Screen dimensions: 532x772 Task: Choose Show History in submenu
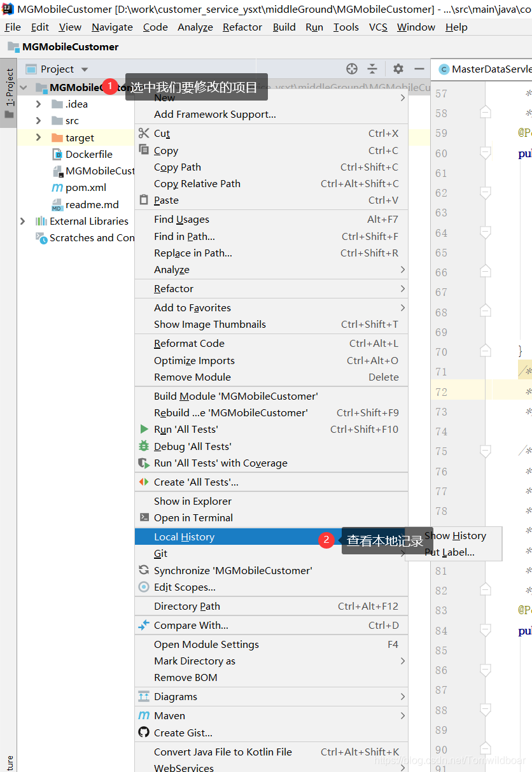click(455, 535)
